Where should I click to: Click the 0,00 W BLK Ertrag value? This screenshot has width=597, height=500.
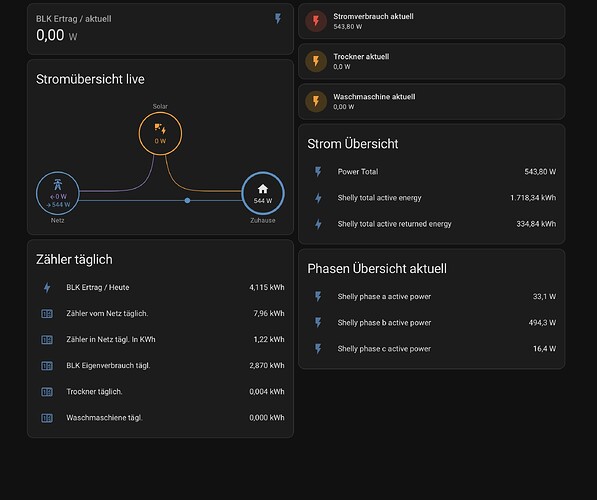point(56,35)
